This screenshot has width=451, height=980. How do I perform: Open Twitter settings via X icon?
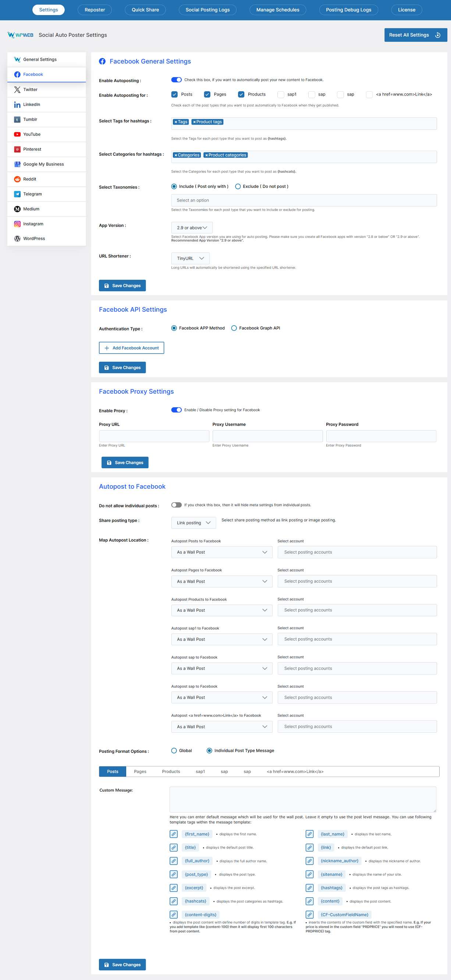tap(17, 89)
